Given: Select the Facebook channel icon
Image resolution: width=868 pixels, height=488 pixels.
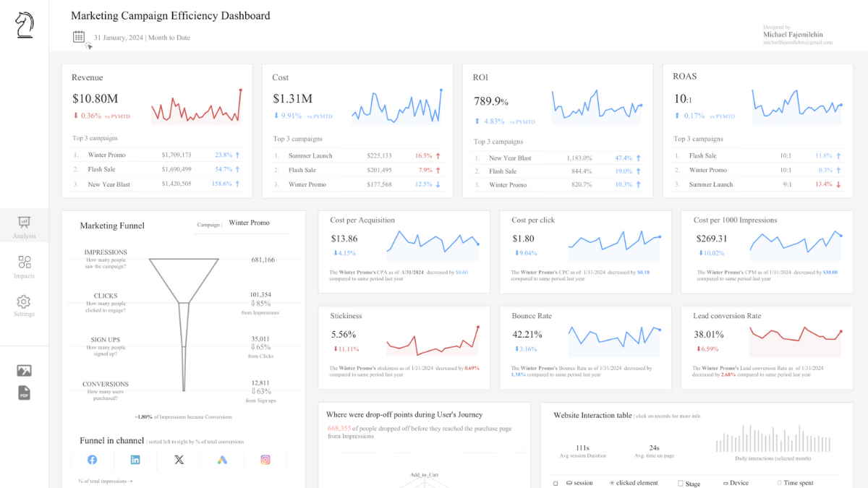Looking at the screenshot, I should click(x=92, y=459).
